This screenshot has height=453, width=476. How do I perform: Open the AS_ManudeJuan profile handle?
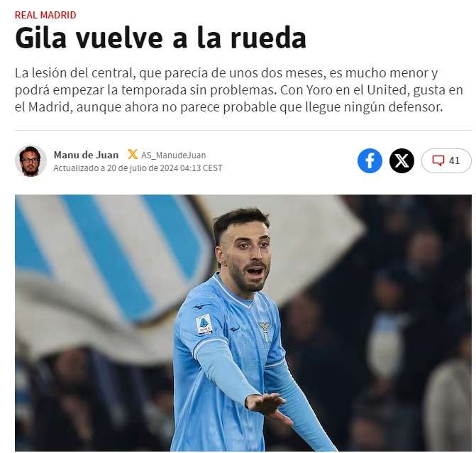pos(174,155)
